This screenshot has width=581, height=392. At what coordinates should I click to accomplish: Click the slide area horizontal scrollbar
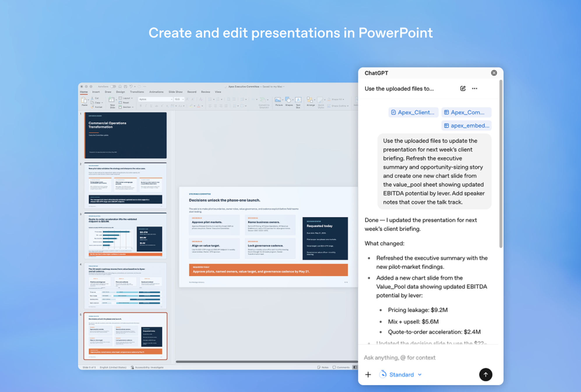click(x=267, y=362)
